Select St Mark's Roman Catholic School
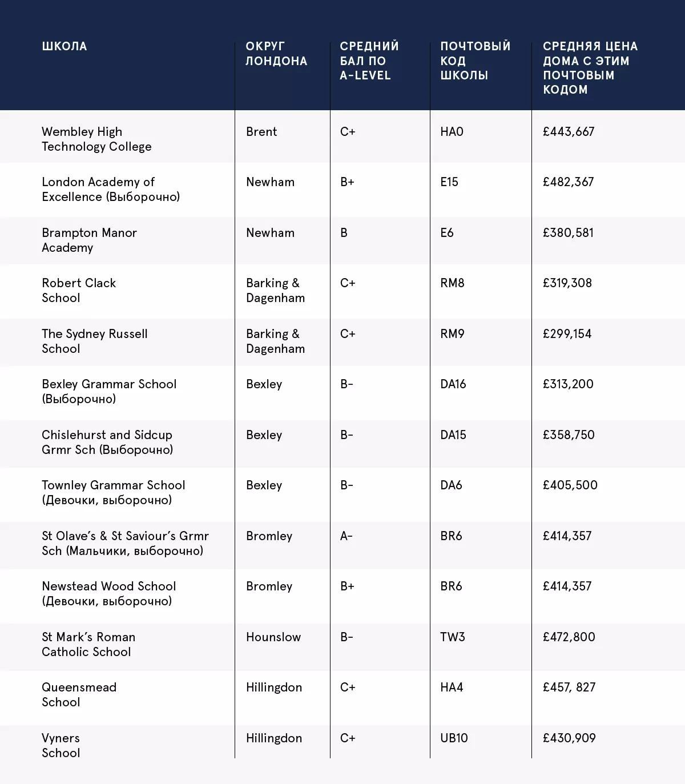Viewport: 685px width, 784px height. point(88,644)
